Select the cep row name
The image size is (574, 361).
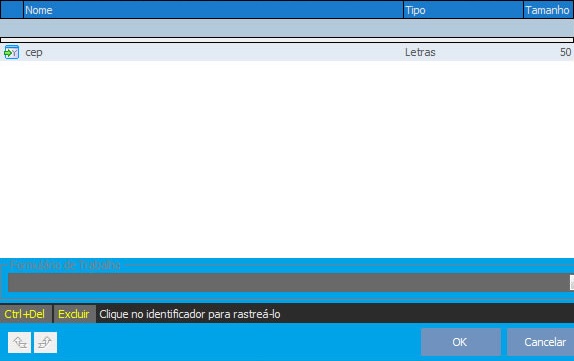pos(34,52)
